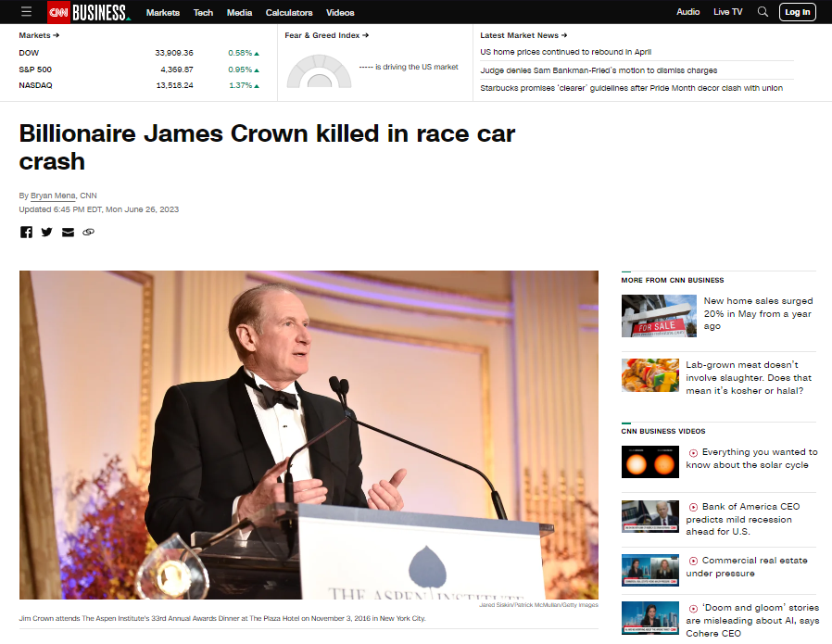832x644 pixels.
Task: View the NASDAQ market row
Action: coord(139,85)
